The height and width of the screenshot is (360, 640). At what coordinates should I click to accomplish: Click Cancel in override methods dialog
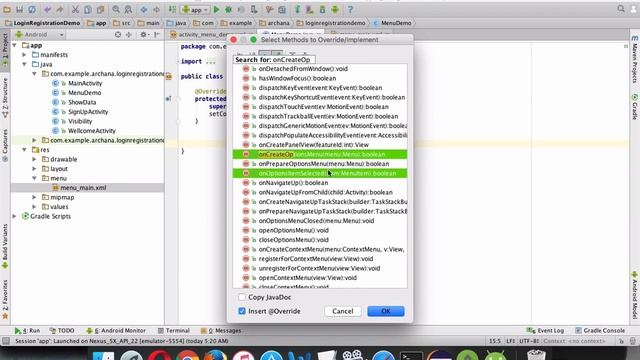[342, 311]
